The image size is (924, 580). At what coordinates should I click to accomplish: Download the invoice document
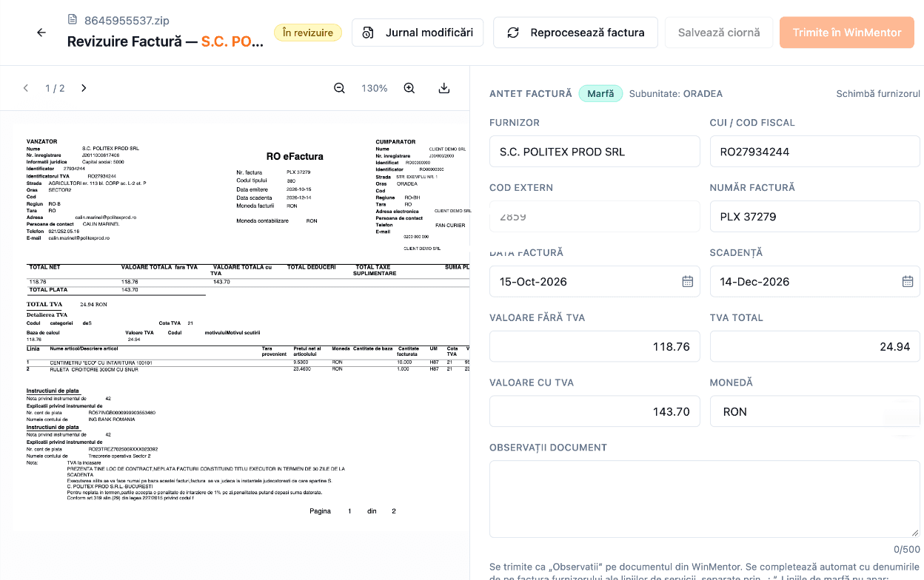click(444, 88)
